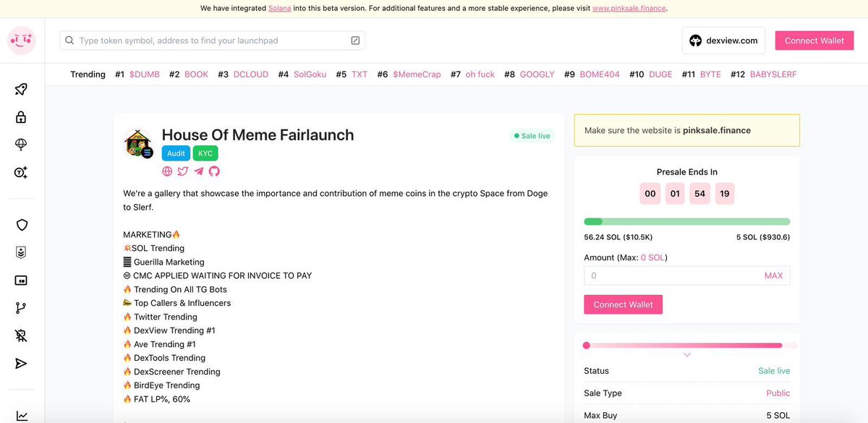Open trending token DCLOUD

[x=250, y=74]
